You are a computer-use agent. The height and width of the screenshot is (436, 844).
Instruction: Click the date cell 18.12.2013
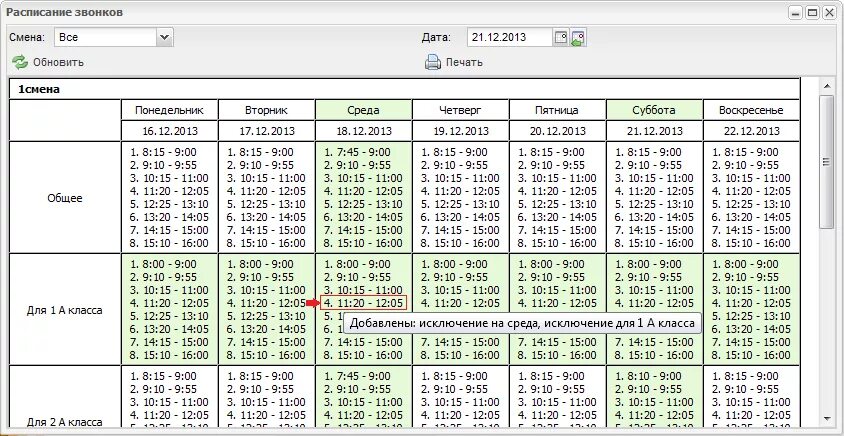[363, 131]
